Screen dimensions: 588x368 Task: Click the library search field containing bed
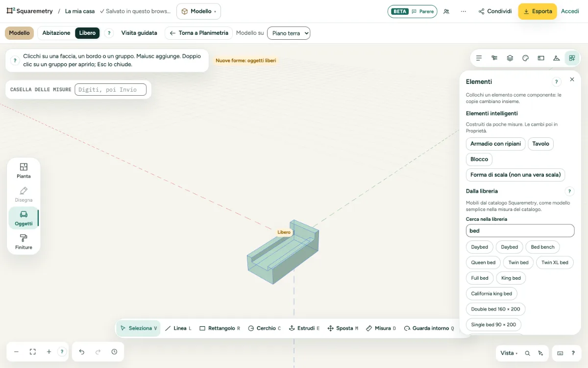pyautogui.click(x=520, y=231)
